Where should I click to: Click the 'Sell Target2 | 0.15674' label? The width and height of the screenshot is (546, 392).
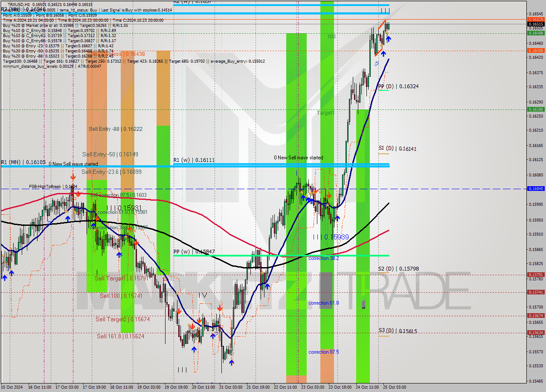point(122,319)
